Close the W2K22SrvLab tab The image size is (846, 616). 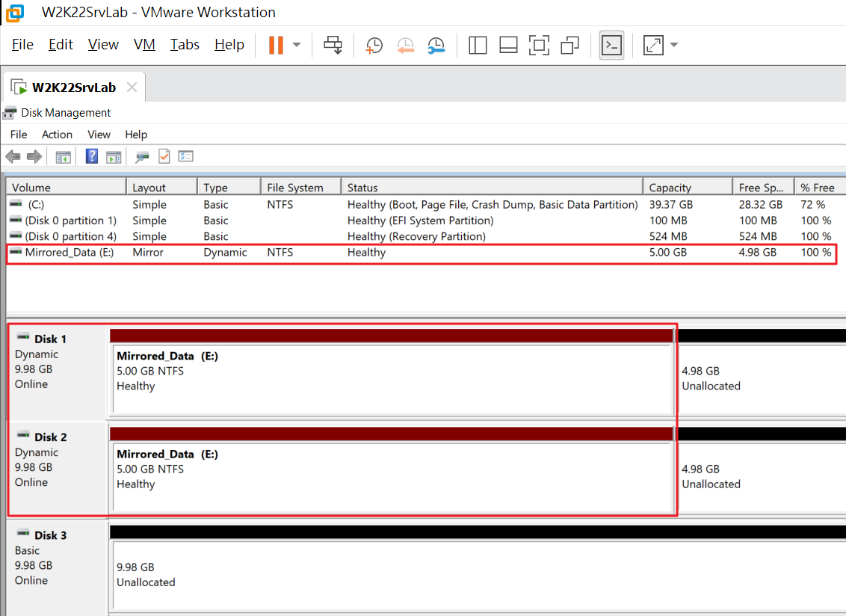pos(132,87)
